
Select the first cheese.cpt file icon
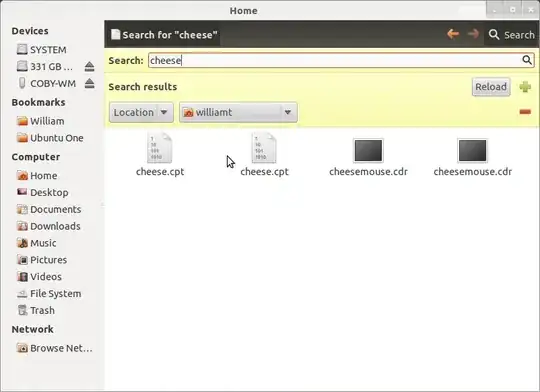(x=159, y=148)
